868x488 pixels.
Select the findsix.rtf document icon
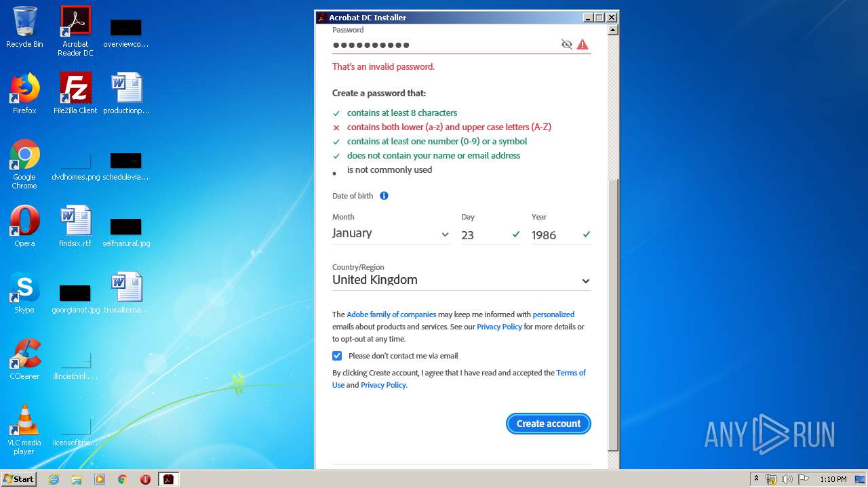pyautogui.click(x=75, y=226)
